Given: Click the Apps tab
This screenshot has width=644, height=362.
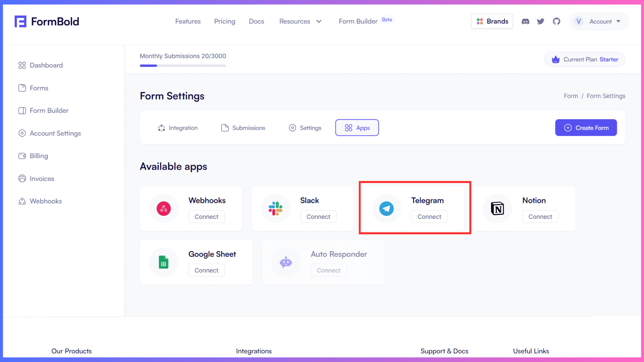Looking at the screenshot, I should (x=357, y=128).
